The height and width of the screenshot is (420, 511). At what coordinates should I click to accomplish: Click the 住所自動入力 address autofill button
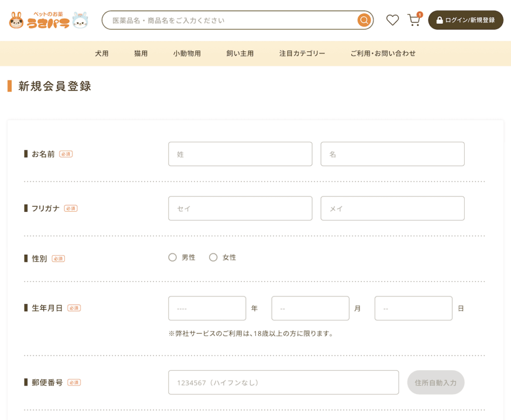436,382
